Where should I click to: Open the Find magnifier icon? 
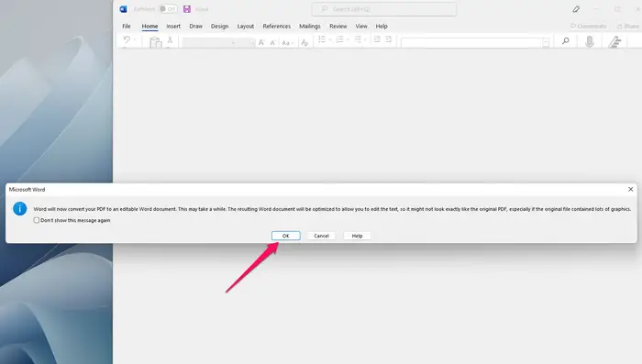(566, 41)
